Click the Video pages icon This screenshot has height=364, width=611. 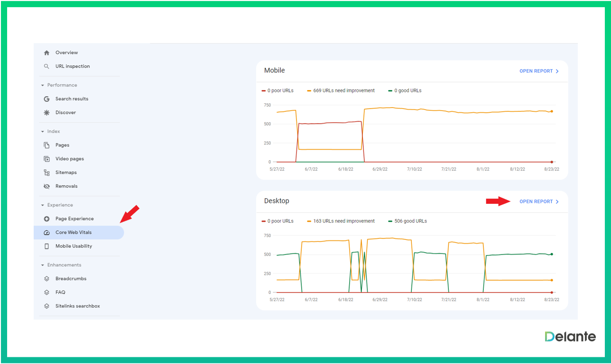coord(46,159)
